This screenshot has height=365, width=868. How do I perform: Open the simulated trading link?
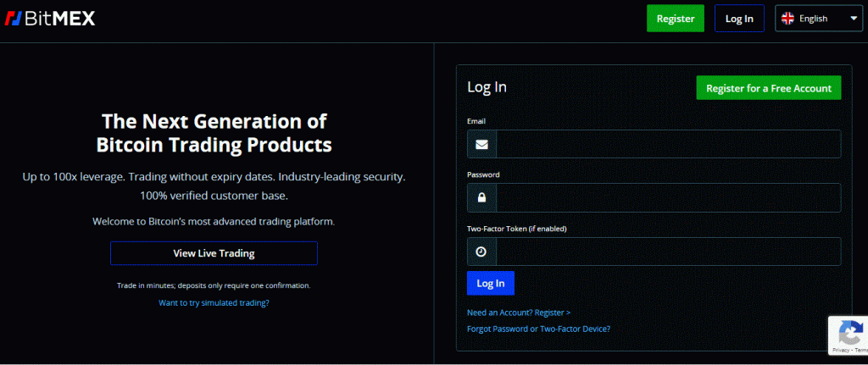tap(214, 303)
